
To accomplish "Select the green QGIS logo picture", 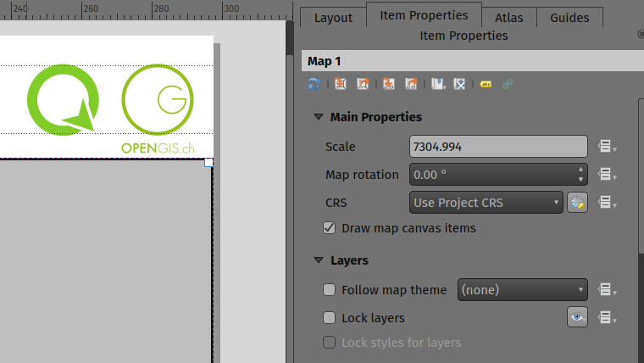I will coord(63,100).
